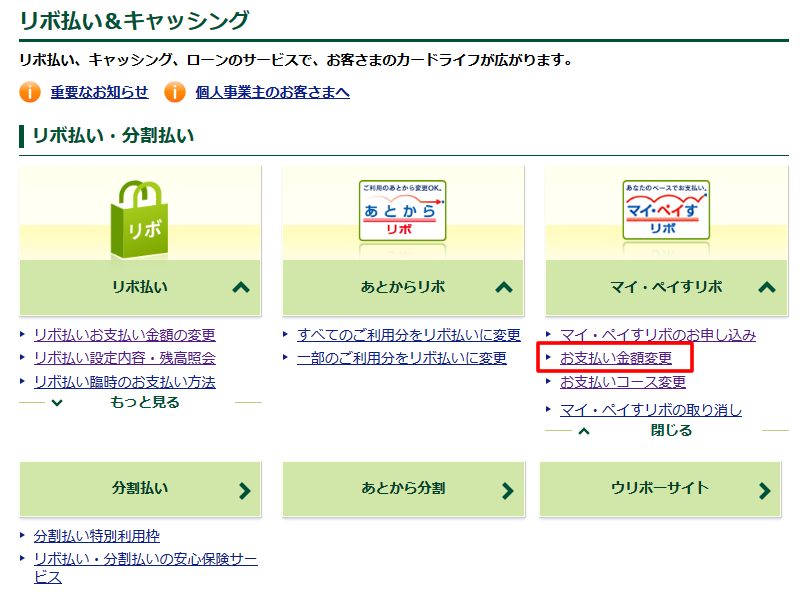This screenshot has width=805, height=597.
Task: Open リボ払いお支払い金額の変更 link
Action: click(124, 334)
